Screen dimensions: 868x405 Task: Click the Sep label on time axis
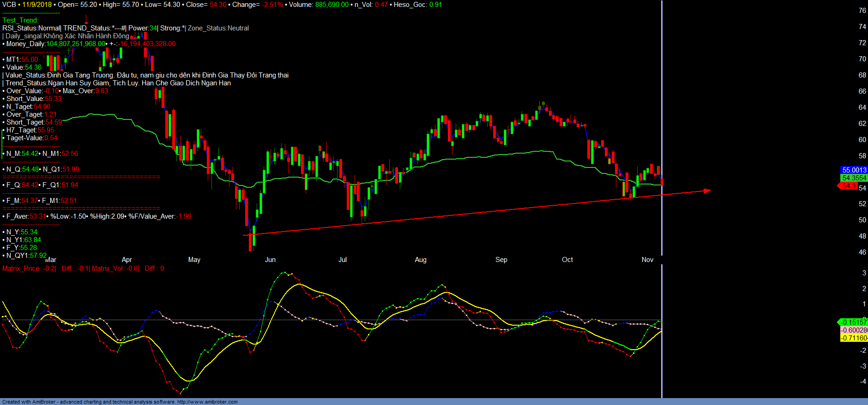501,260
